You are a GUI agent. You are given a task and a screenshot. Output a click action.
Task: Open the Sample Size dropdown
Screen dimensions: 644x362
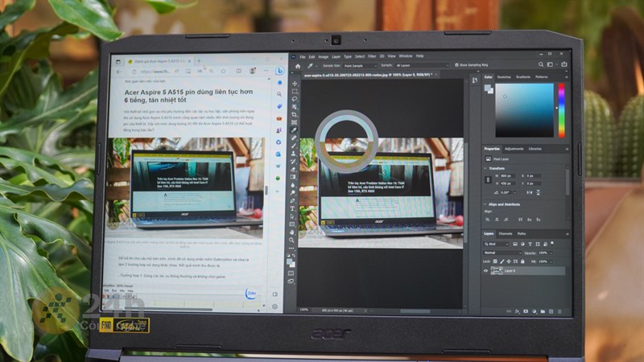[x=360, y=66]
